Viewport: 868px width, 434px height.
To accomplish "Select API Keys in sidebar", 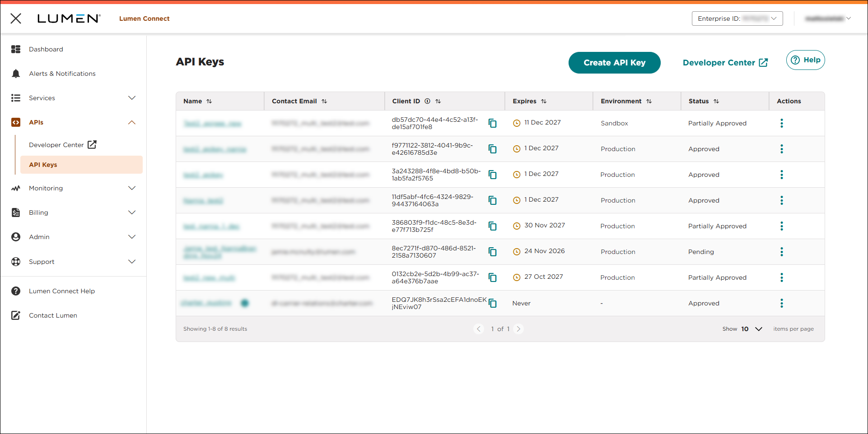I will click(x=43, y=165).
